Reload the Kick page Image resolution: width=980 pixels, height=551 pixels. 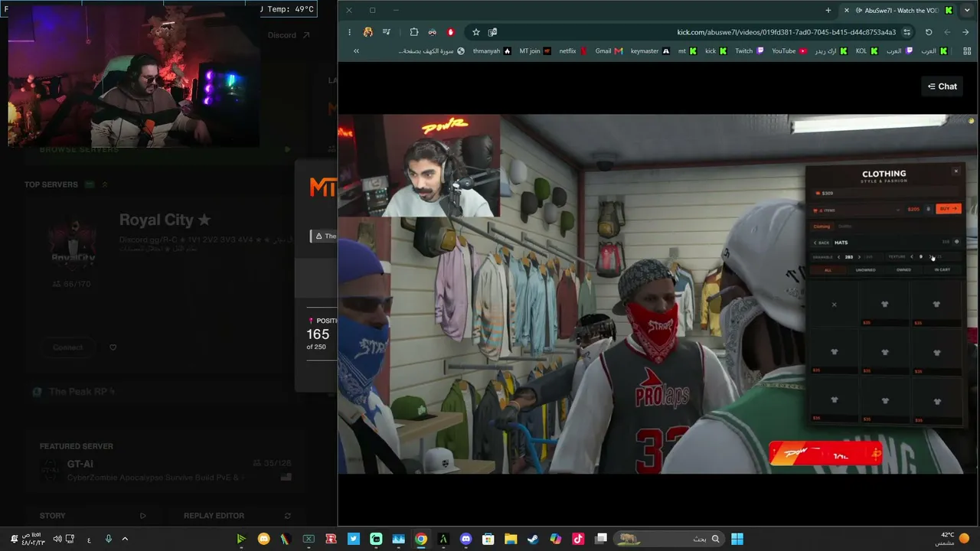929,32
